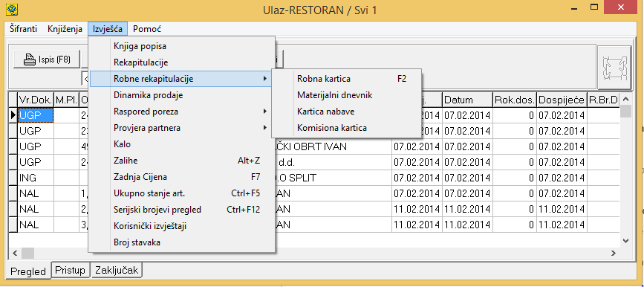The height and width of the screenshot is (287, 644).
Task: Click the horizontal scrollbar right arrow
Action: (x=614, y=254)
